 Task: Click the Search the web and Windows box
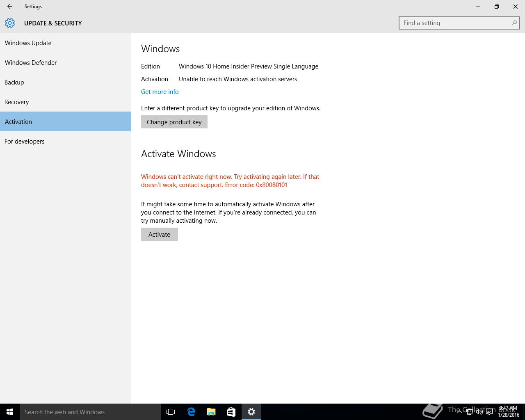(x=90, y=412)
